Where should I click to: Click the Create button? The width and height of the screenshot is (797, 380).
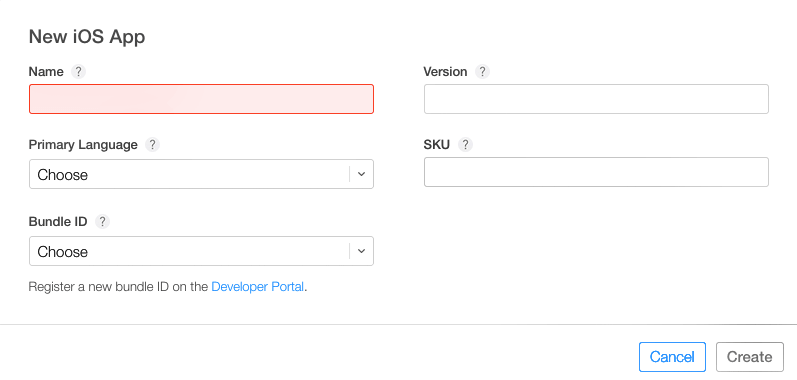point(750,357)
